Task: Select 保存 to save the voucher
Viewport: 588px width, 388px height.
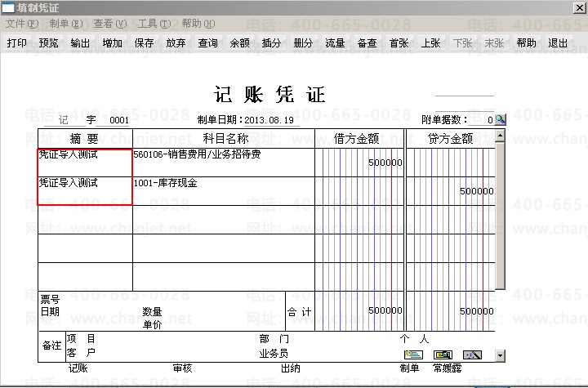Action: [x=144, y=43]
